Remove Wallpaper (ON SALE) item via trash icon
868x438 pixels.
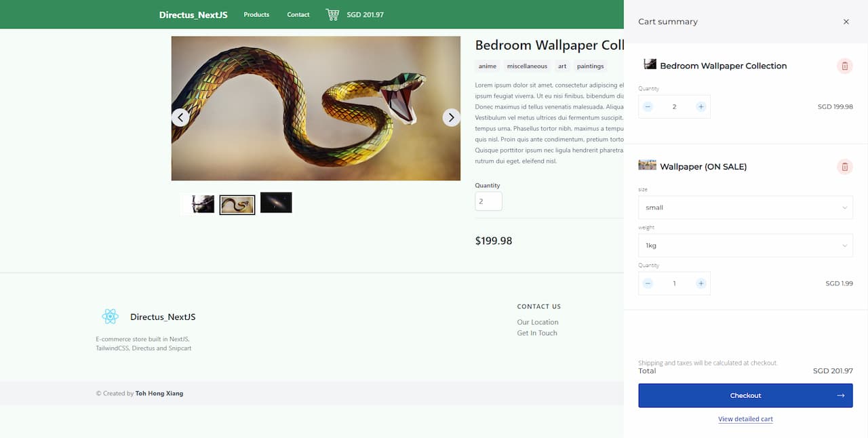844,166
